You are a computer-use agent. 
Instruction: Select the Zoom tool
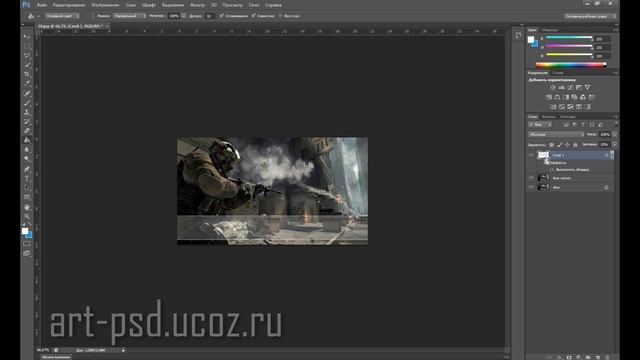point(27,216)
